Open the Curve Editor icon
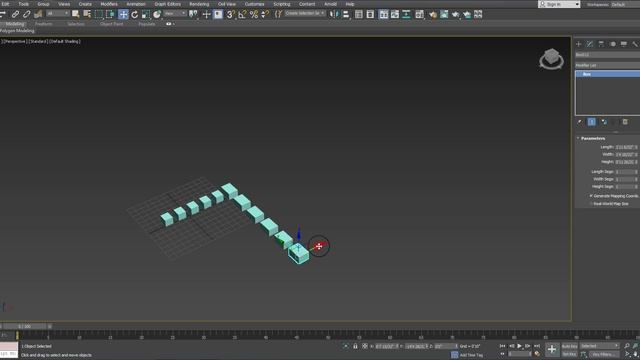The image size is (640, 360). [395, 14]
